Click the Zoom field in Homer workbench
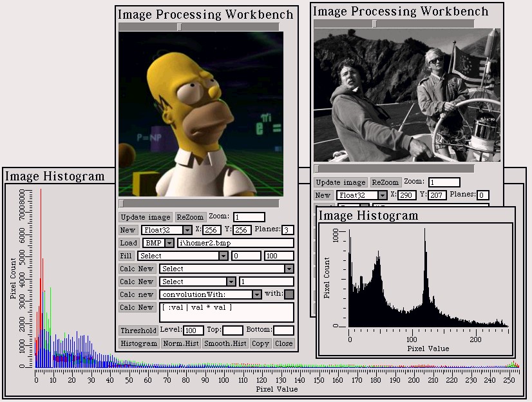The image size is (532, 402). tap(249, 217)
